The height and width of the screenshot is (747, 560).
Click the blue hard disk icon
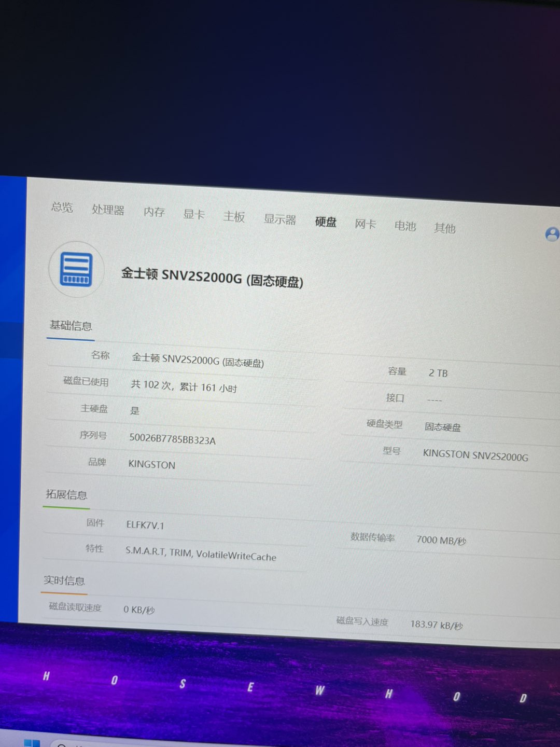pos(76,269)
